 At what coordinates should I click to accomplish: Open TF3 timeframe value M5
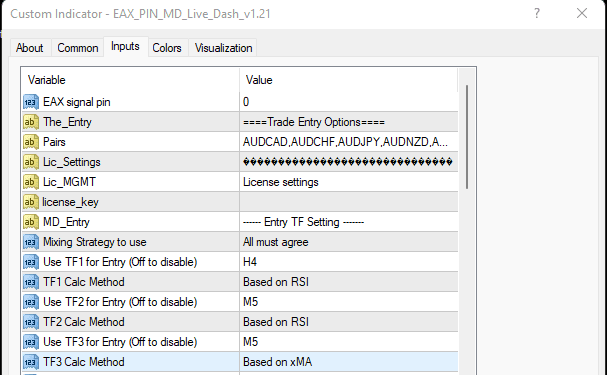(x=349, y=342)
